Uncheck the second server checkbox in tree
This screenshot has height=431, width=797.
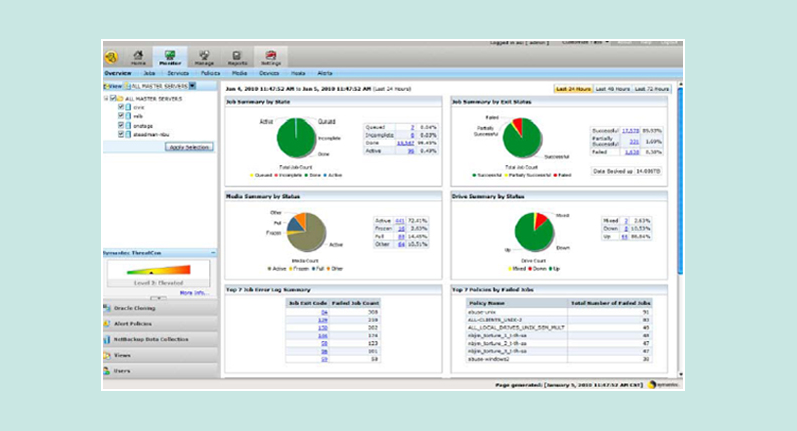[121, 116]
